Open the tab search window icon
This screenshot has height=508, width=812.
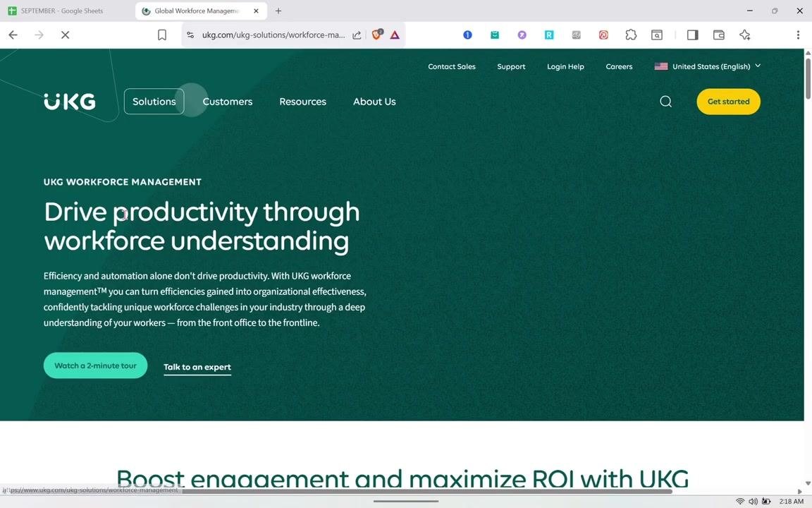657,35
